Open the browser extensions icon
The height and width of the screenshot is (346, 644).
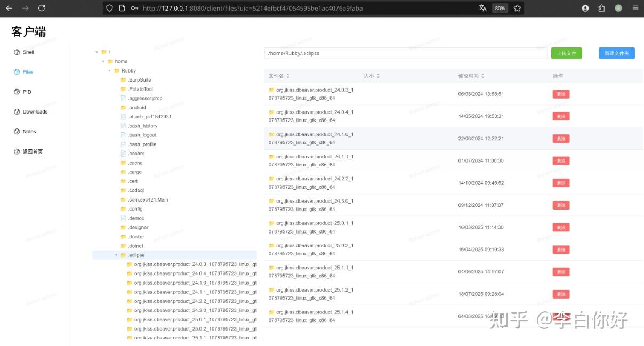click(601, 8)
